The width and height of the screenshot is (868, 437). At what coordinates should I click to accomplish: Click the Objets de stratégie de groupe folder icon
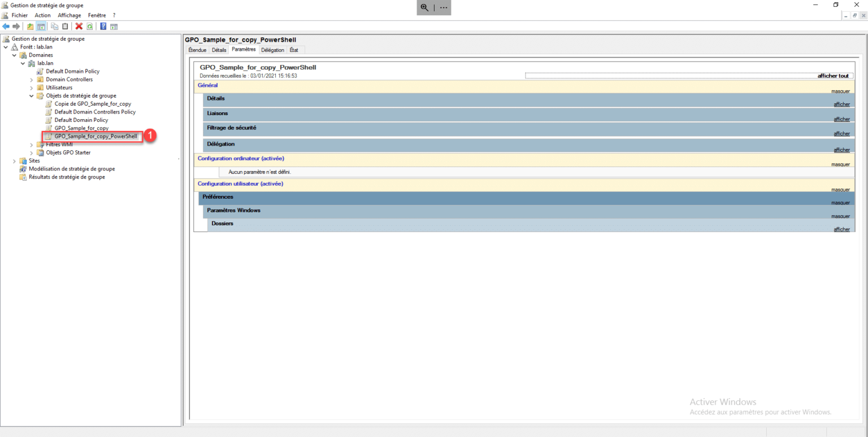pyautogui.click(x=40, y=96)
